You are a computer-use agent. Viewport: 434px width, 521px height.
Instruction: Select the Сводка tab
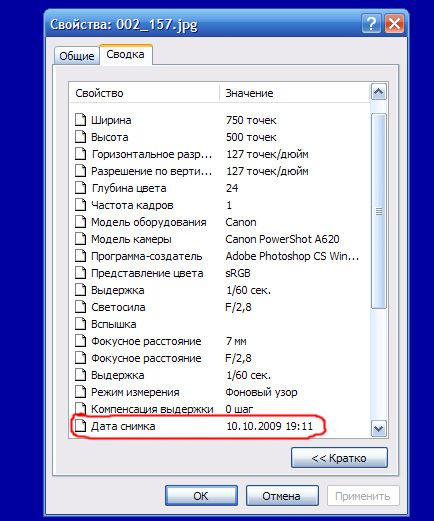(126, 54)
